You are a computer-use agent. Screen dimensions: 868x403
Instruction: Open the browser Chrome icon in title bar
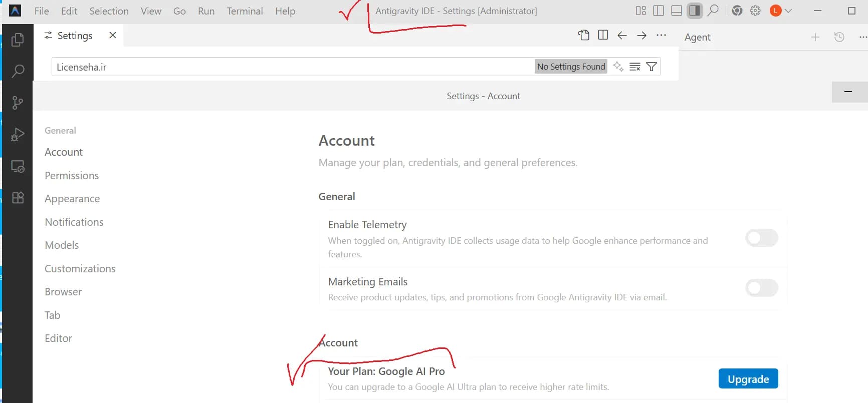737,11
